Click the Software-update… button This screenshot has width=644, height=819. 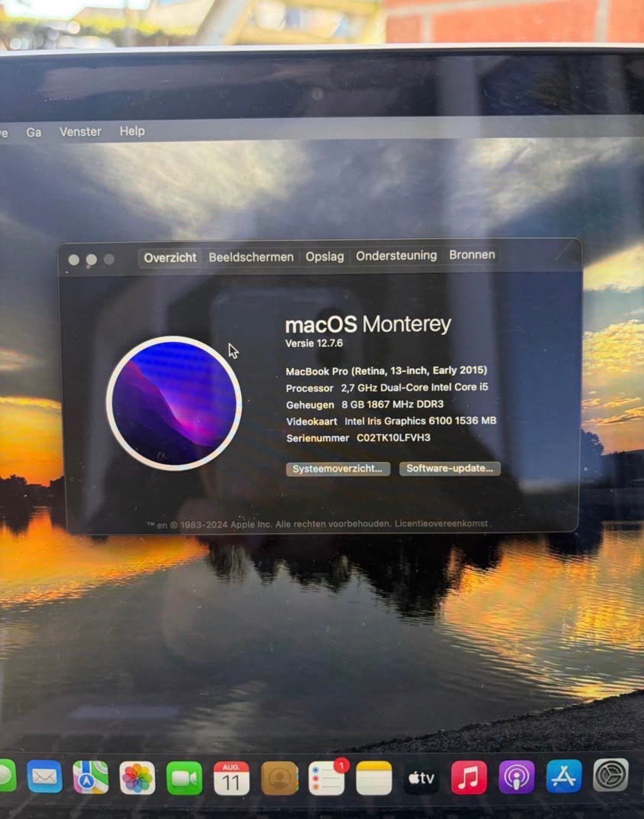[450, 468]
